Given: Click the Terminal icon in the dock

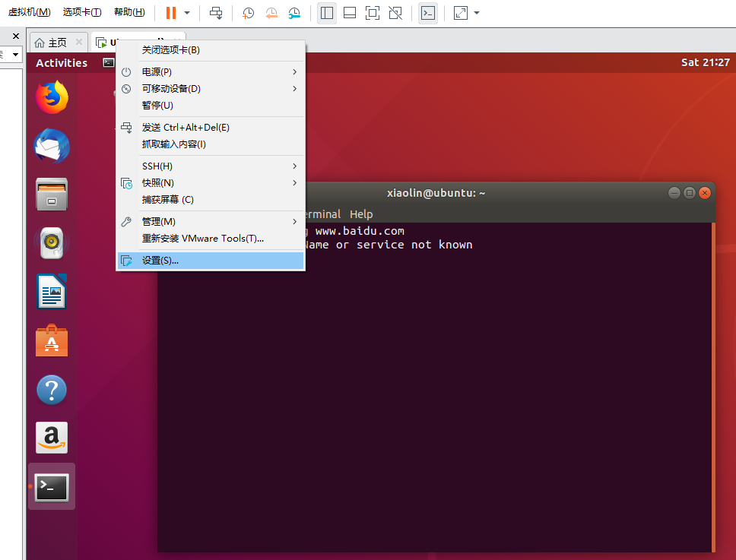Looking at the screenshot, I should 52,487.
